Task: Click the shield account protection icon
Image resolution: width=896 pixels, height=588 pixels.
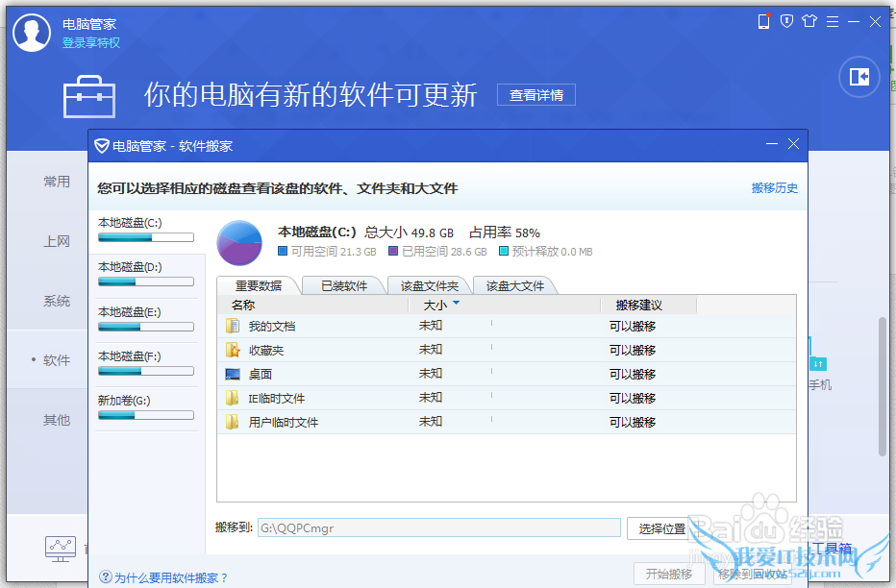Action: pos(786,21)
